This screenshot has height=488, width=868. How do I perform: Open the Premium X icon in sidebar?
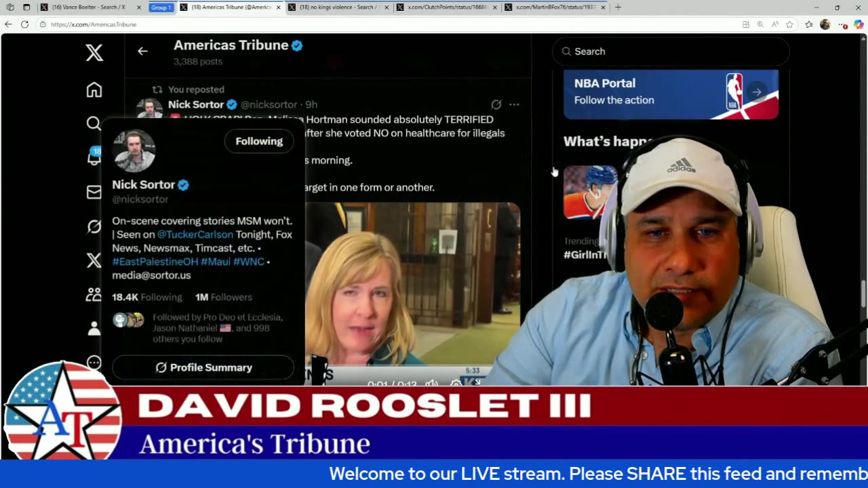click(x=94, y=260)
